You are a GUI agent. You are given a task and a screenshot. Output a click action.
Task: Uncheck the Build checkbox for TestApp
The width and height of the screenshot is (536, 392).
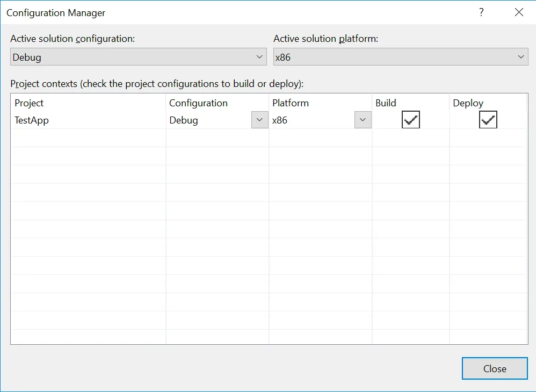click(411, 120)
